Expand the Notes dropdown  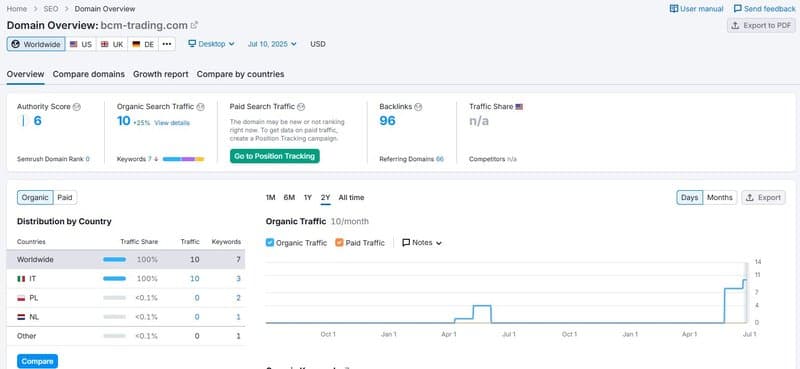pos(422,243)
